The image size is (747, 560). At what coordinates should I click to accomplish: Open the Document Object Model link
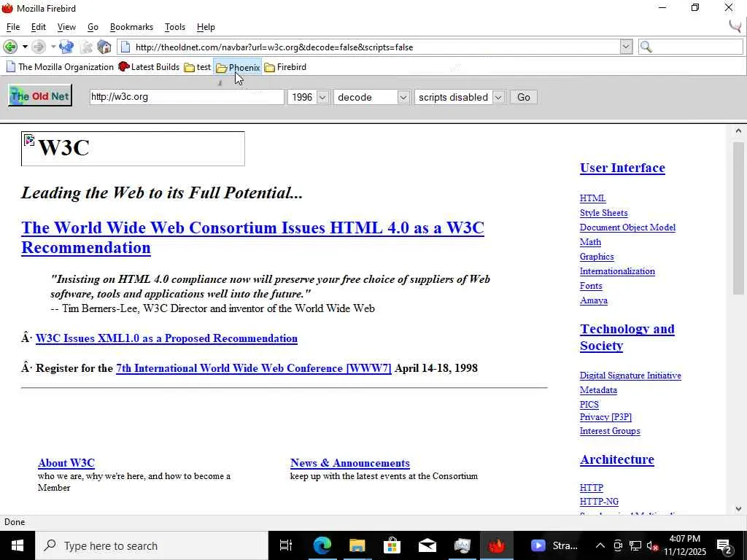pyautogui.click(x=627, y=227)
